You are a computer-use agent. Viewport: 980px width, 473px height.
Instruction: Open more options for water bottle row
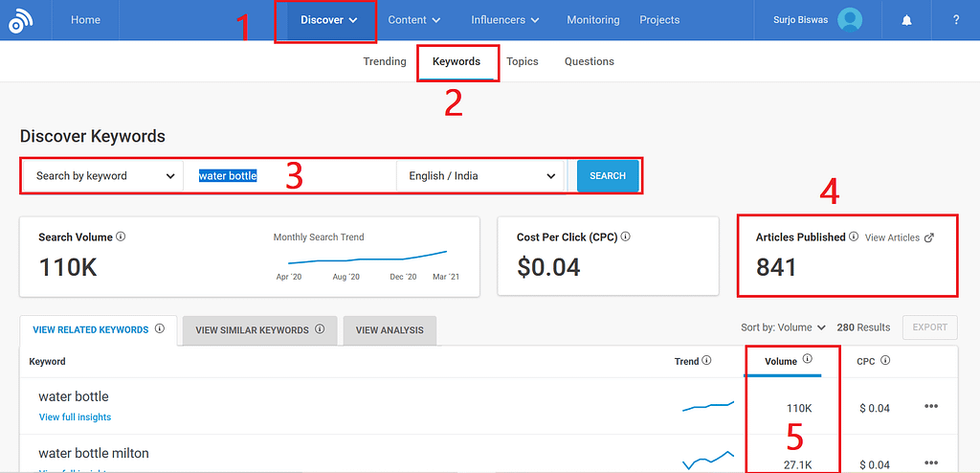[931, 406]
